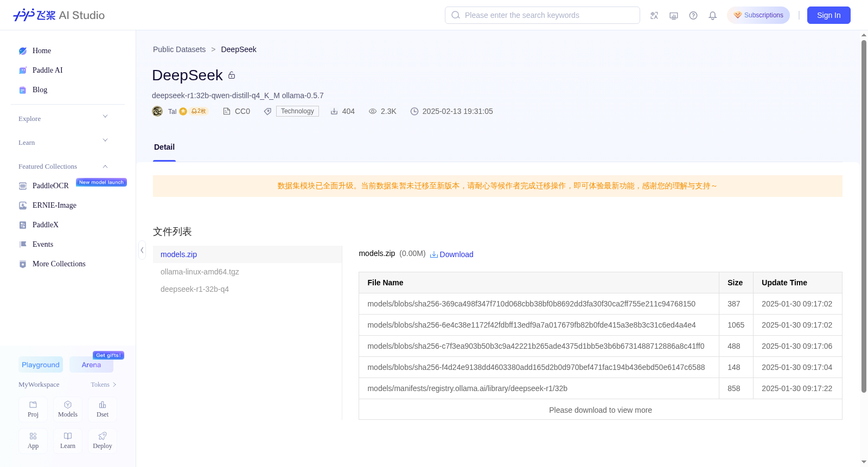868x467 pixels.
Task: Select ollama-linux-amd64.tgz in file list
Action: click(247, 272)
